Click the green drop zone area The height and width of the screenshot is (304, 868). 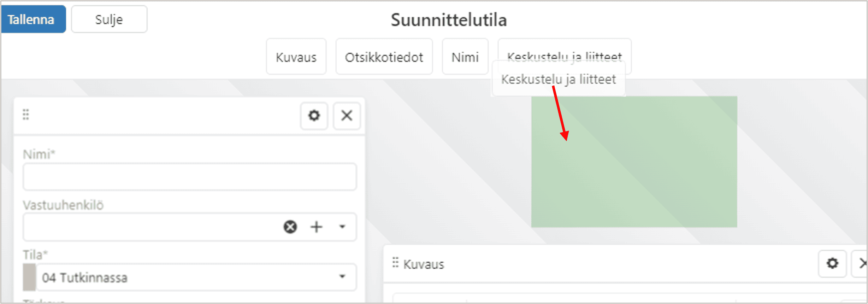634,162
